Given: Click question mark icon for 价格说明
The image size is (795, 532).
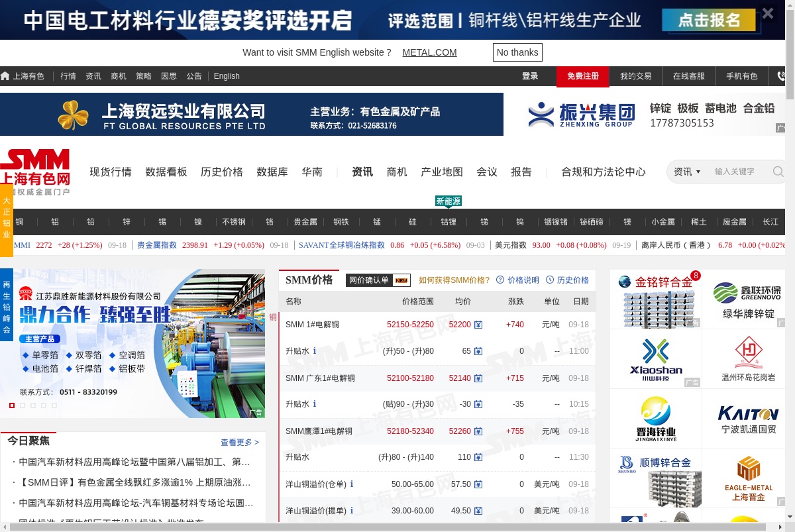Looking at the screenshot, I should point(500,280).
